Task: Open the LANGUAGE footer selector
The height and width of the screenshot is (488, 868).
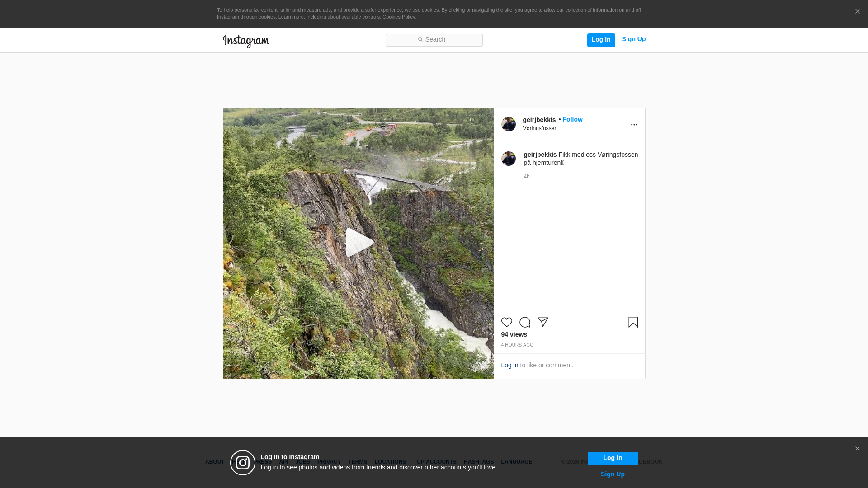Action: coord(517,462)
